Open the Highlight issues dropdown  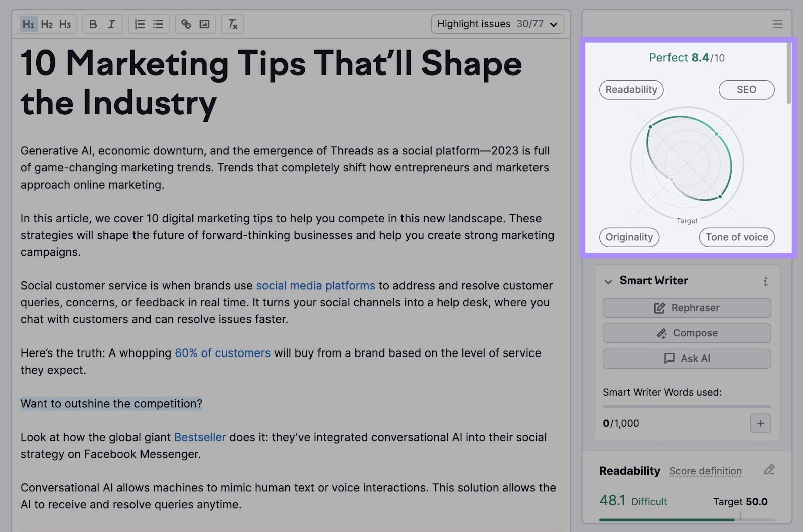(x=497, y=23)
